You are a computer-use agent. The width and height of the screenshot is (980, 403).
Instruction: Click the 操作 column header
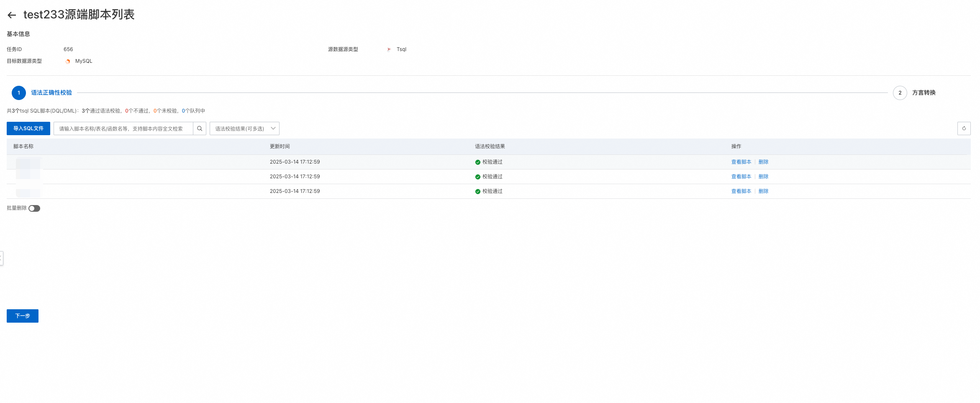point(736,146)
